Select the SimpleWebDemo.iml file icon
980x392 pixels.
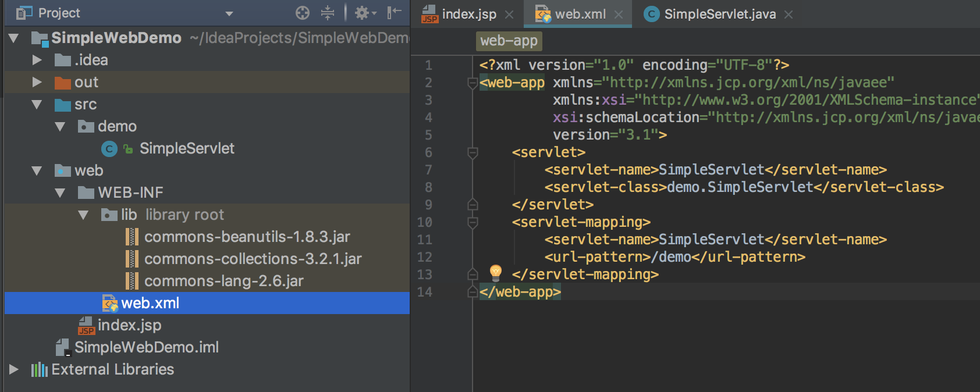pyautogui.click(x=63, y=347)
